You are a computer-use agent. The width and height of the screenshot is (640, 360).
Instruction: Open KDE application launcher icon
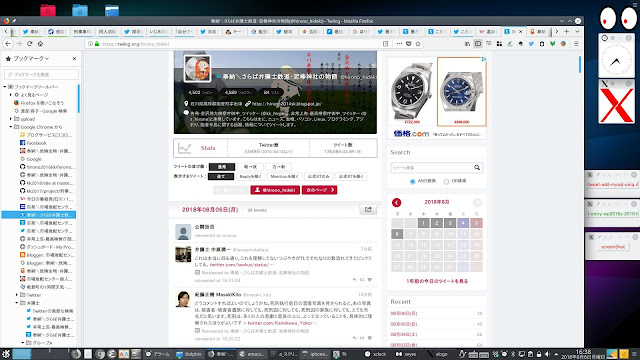click(x=6, y=354)
